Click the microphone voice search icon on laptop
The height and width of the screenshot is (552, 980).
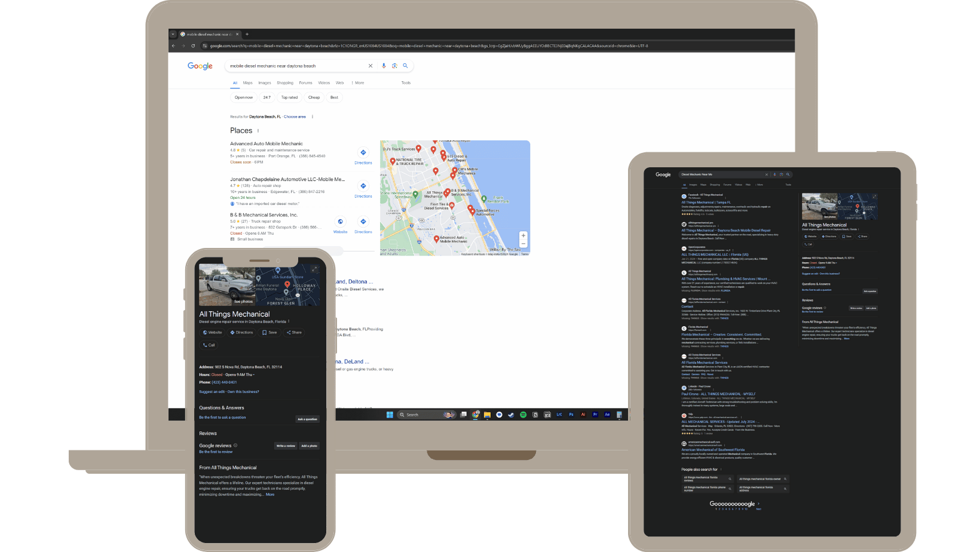pos(384,66)
